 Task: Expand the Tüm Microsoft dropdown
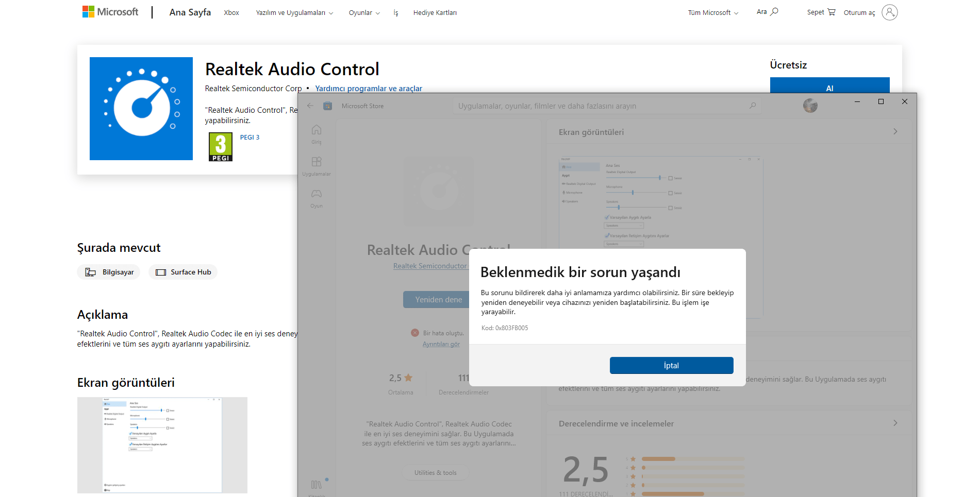pos(713,12)
